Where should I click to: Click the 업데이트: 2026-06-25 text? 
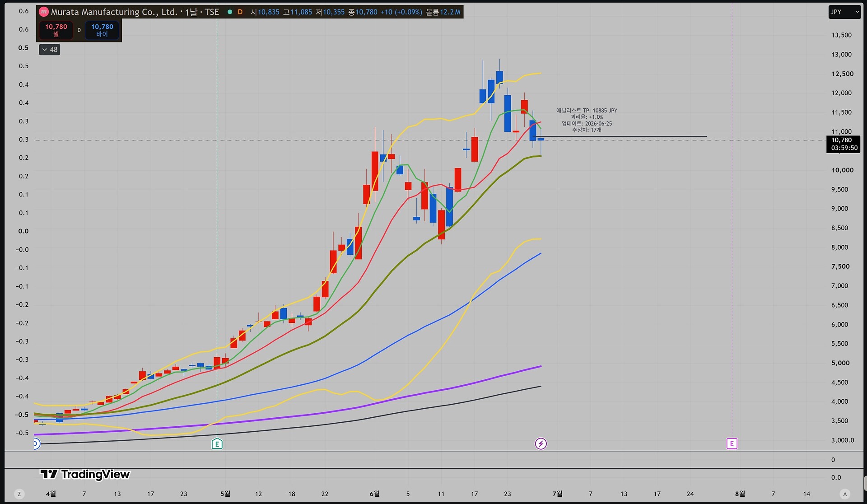click(587, 124)
